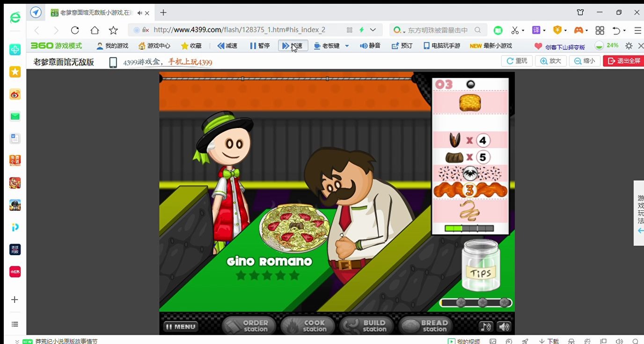Click the gold shield wallet icon
Image resolution: width=644 pixels, height=344 pixels.
[x=557, y=30]
